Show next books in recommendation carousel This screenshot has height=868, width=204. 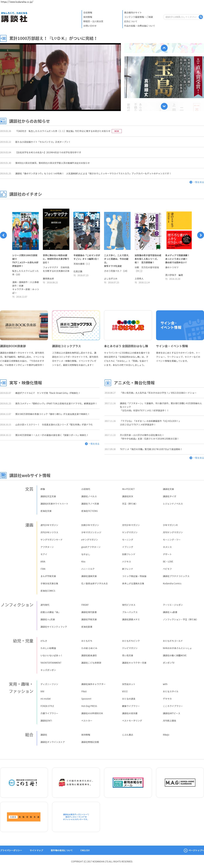(x=200, y=235)
